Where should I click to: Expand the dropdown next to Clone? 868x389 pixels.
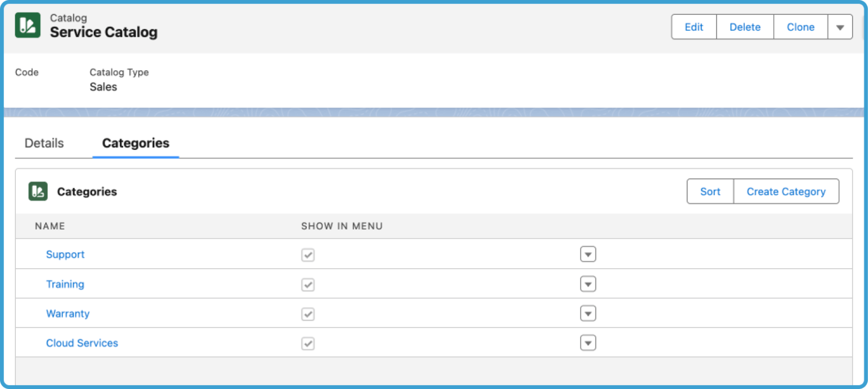coord(840,27)
